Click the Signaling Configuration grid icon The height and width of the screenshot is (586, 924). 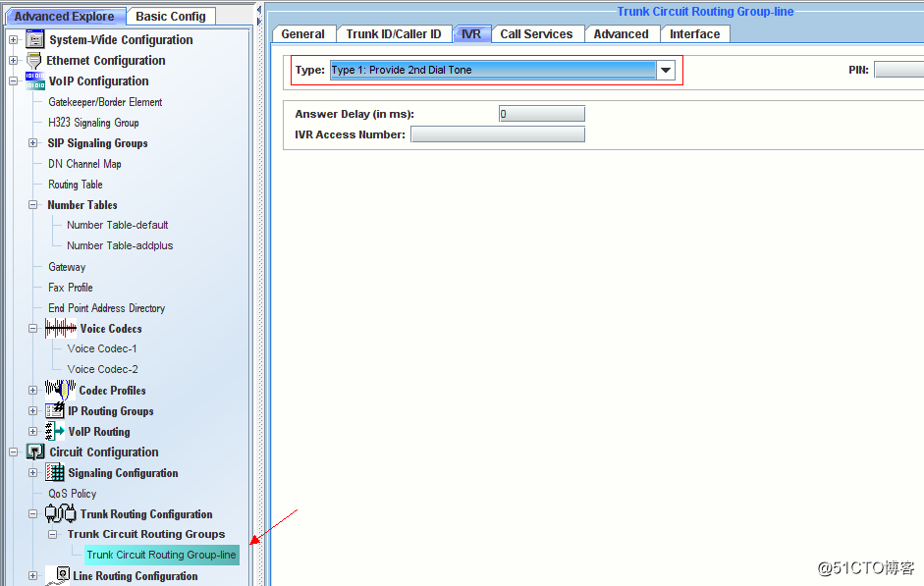[55, 472]
